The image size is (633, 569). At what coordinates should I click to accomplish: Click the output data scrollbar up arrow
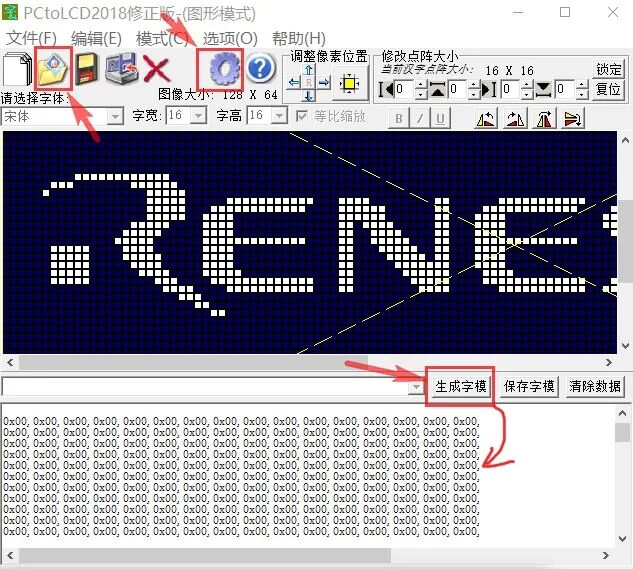(622, 413)
